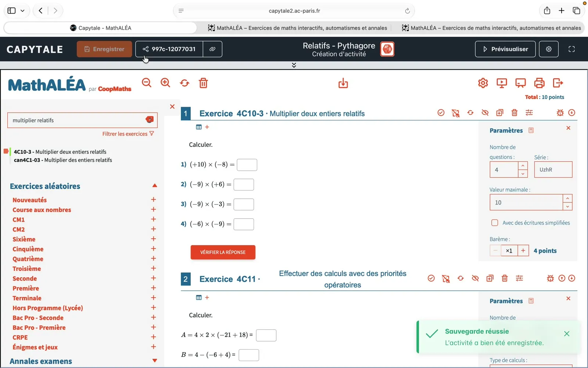
Task: Open Cinquième exercises list
Action: 28,249
